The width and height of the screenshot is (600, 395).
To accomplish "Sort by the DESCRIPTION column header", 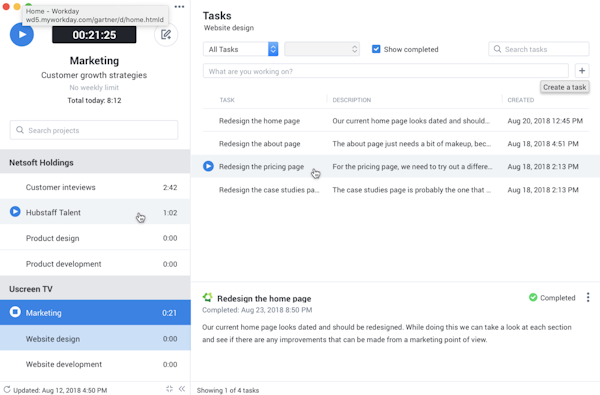I will point(351,100).
